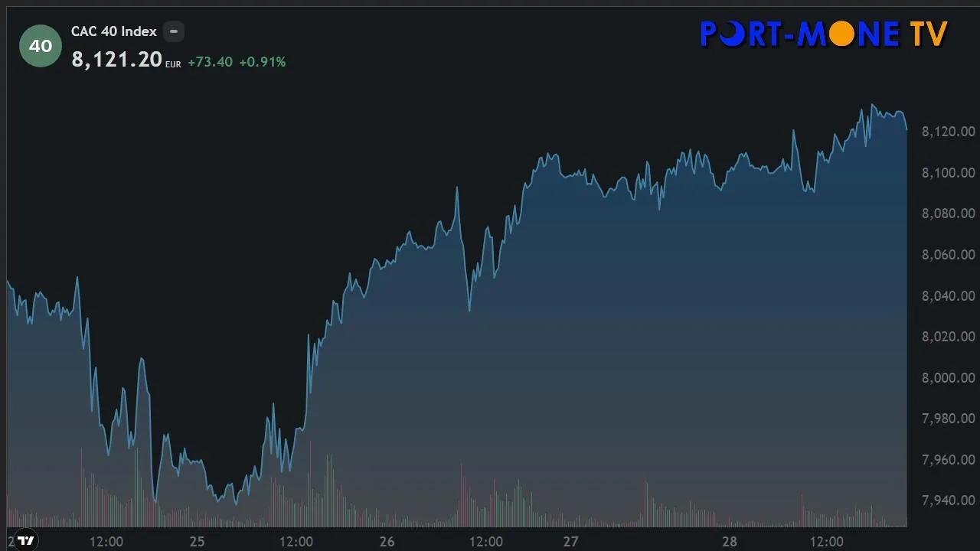
Task: Click the EUR currency label
Action: (173, 65)
